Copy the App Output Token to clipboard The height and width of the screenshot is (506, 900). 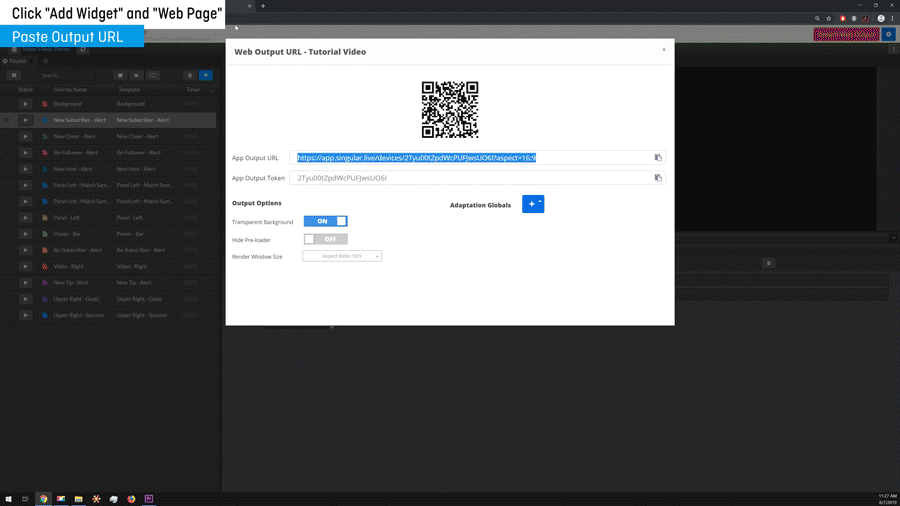(658, 178)
